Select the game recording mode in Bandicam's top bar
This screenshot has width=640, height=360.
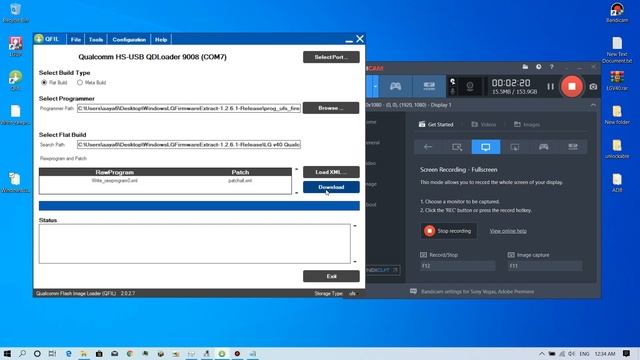pyautogui.click(x=395, y=86)
